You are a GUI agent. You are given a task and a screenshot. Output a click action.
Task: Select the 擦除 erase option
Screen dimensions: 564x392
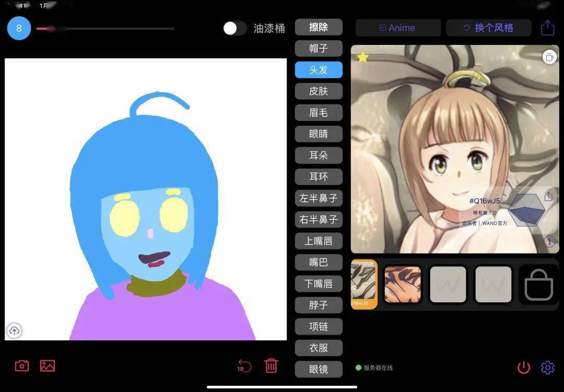[x=319, y=27]
